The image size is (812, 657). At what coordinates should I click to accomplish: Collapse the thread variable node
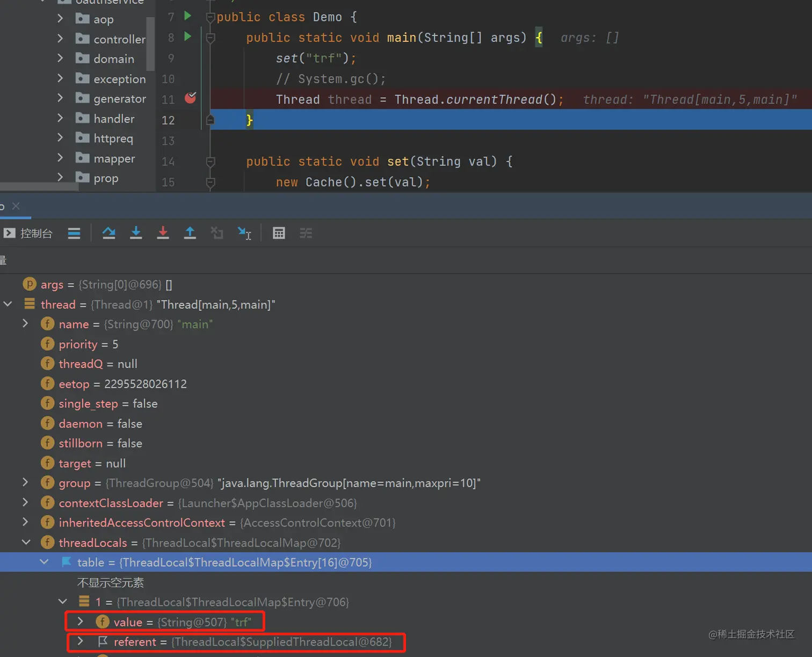(8, 304)
